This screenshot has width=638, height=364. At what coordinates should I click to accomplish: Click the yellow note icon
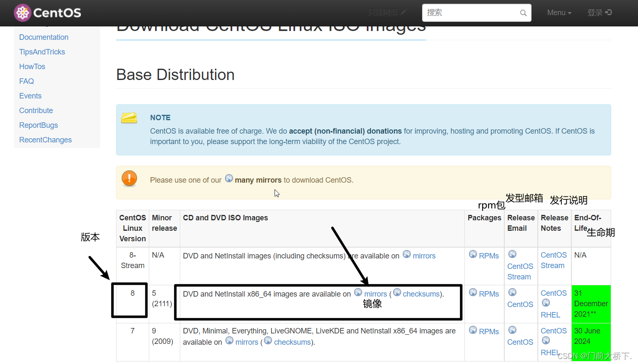(x=129, y=118)
